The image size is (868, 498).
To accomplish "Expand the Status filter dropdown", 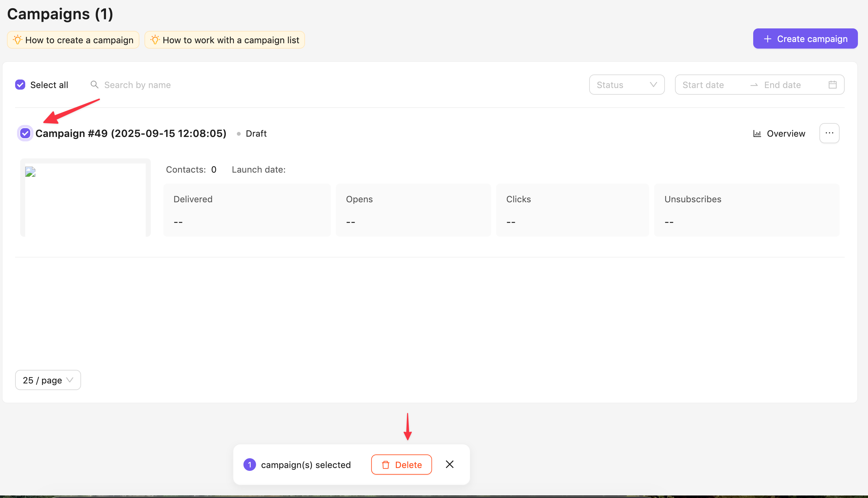I will [626, 85].
